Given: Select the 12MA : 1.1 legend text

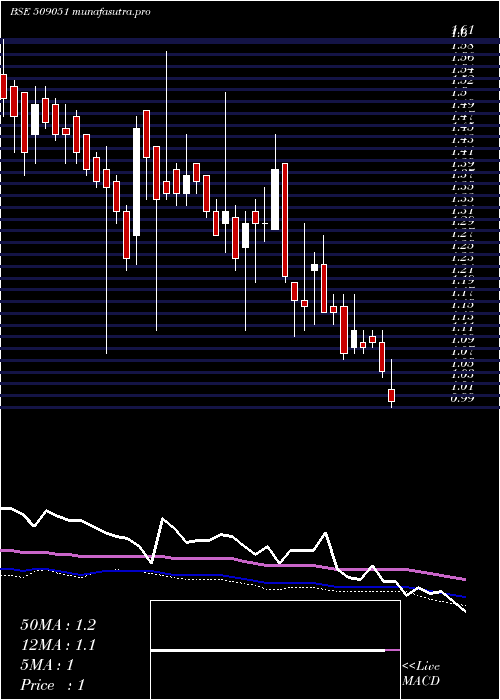Looking at the screenshot, I should 58,645.
